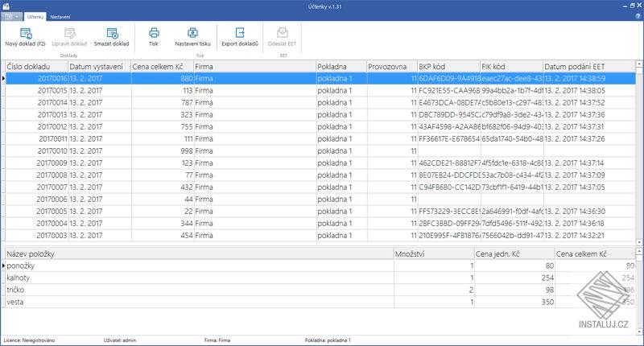Open help with the blue question mark icon
The image size is (644, 346).
pos(637,16)
